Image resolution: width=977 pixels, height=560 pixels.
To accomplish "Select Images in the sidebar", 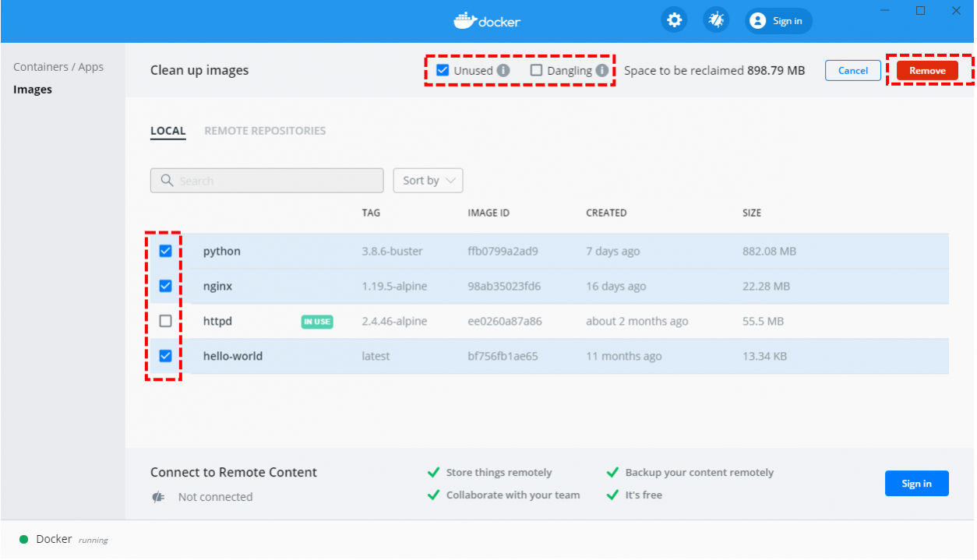I will (x=33, y=90).
